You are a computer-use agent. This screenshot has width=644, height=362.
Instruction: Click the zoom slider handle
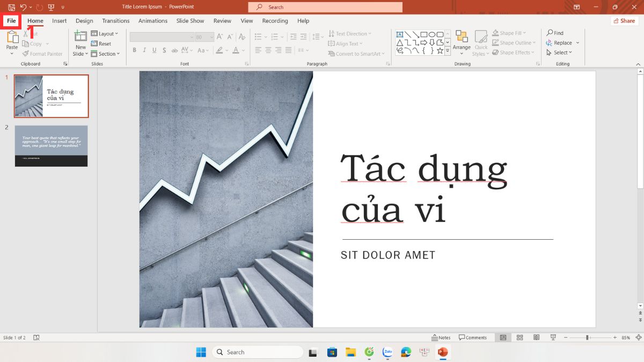pyautogui.click(x=588, y=338)
